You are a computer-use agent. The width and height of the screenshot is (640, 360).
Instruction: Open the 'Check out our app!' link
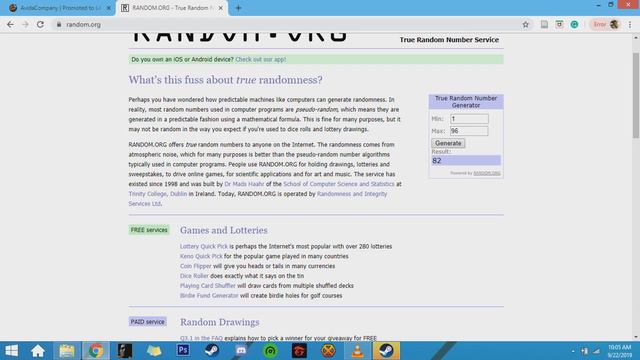261,59
